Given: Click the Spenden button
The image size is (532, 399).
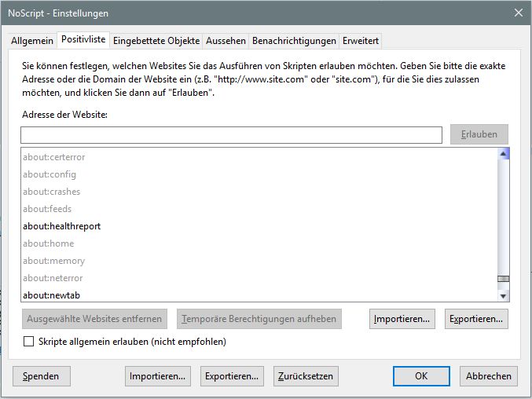Looking at the screenshot, I should point(42,376).
